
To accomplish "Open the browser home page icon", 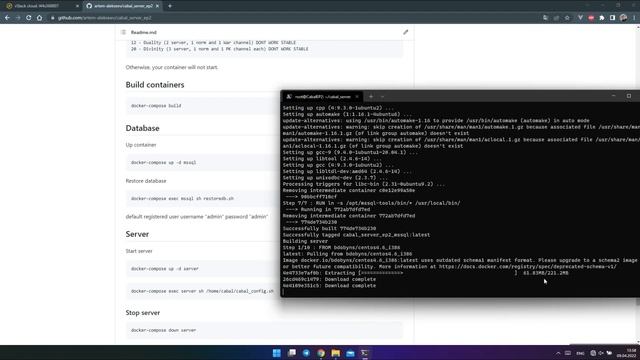I will (x=40, y=18).
